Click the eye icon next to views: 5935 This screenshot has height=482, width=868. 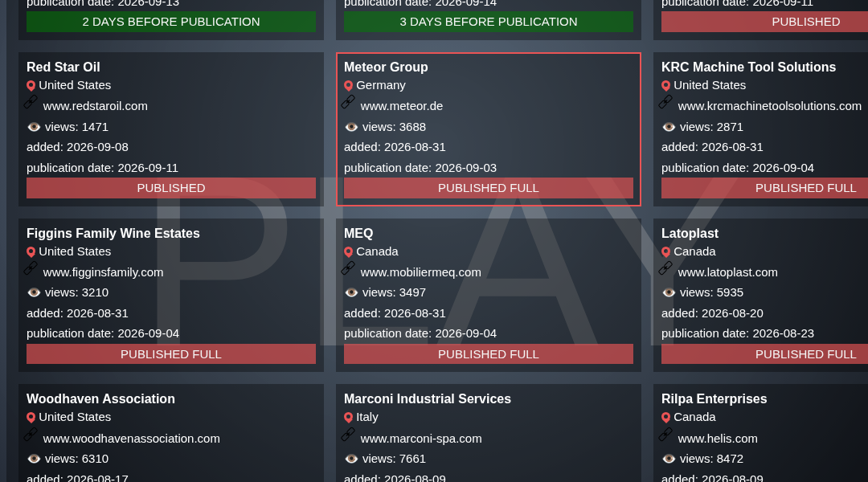669,292
